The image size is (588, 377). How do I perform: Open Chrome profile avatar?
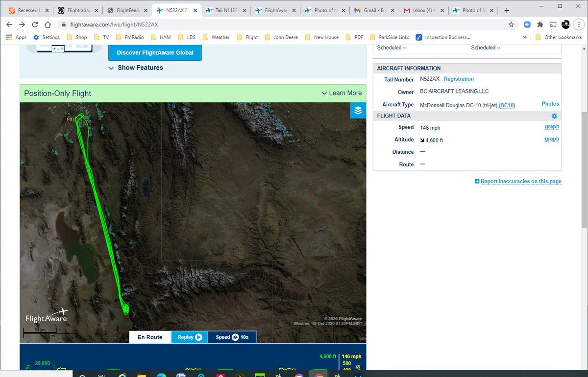(566, 24)
